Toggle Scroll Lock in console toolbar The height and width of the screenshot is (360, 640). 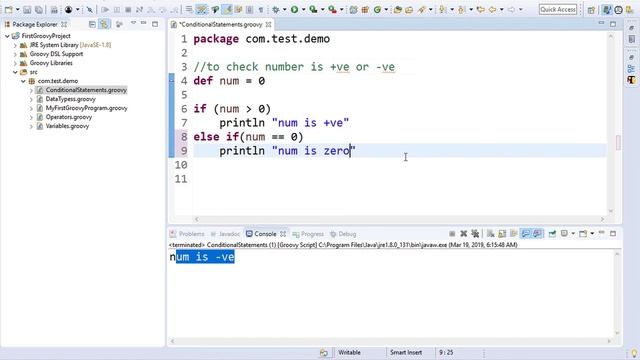pyautogui.click(x=502, y=233)
